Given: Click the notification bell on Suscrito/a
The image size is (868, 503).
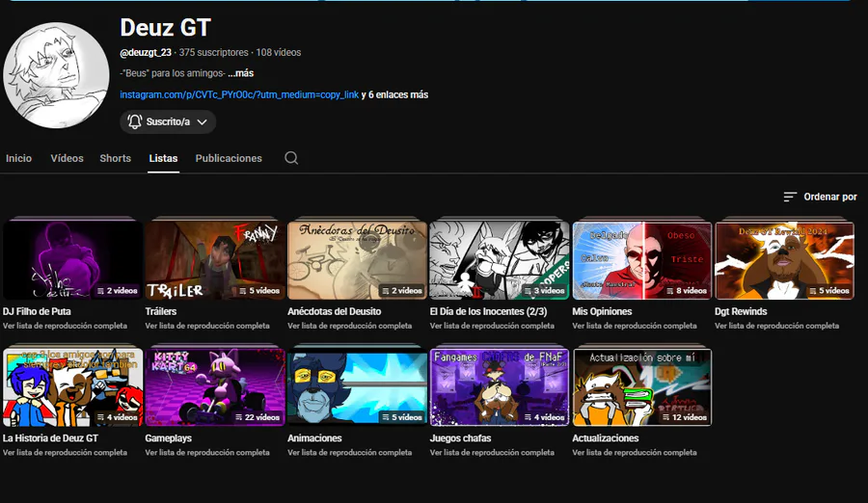Looking at the screenshot, I should [x=134, y=121].
